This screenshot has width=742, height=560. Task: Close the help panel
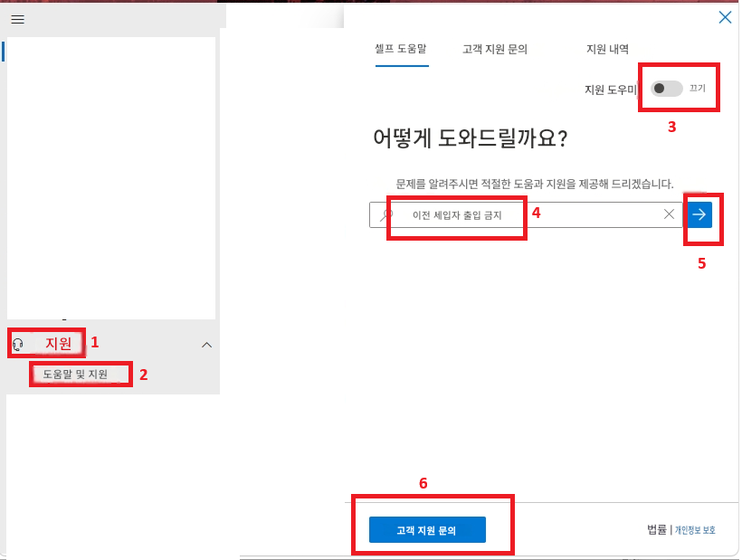pos(725,17)
